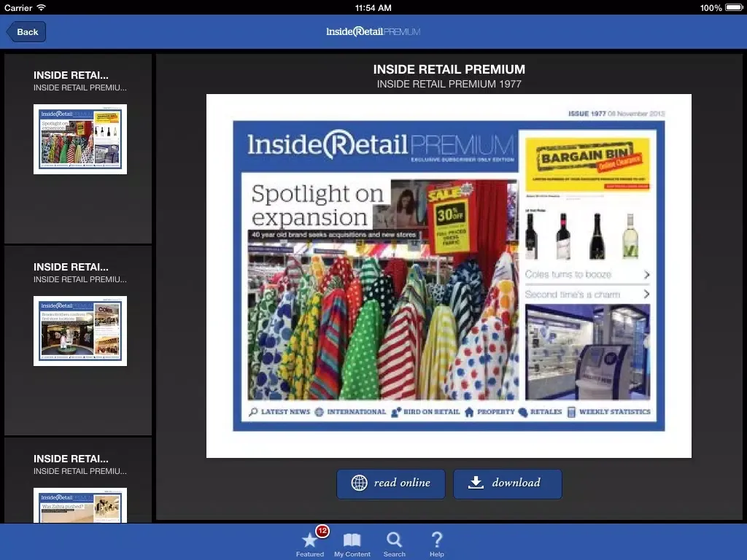Click the Retales icon on cover

(523, 412)
